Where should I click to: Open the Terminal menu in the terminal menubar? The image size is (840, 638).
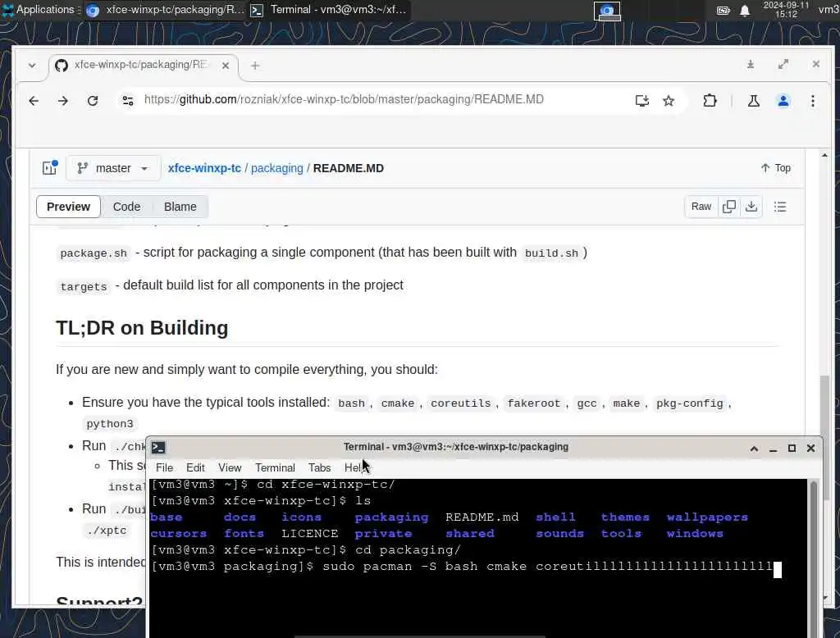point(275,467)
